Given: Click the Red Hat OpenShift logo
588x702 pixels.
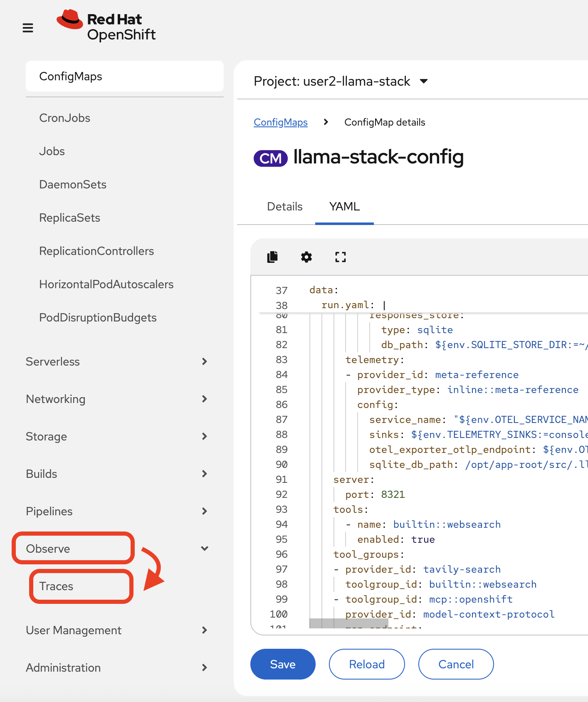Looking at the screenshot, I should [x=106, y=26].
